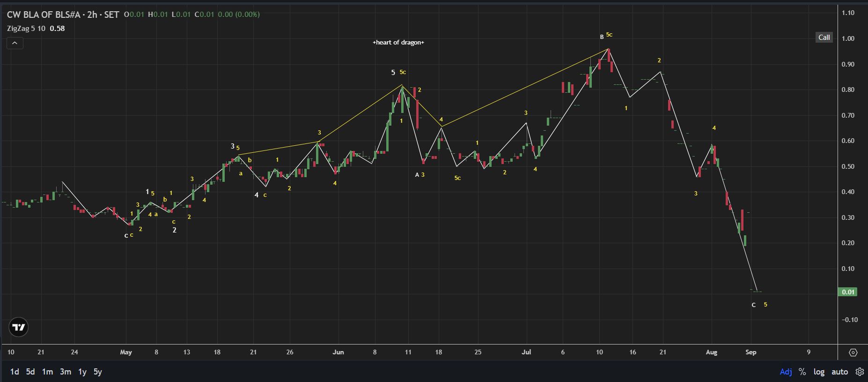Viewport: 868px width, 382px height.
Task: Click the 0.01 current price label
Action: tap(848, 292)
